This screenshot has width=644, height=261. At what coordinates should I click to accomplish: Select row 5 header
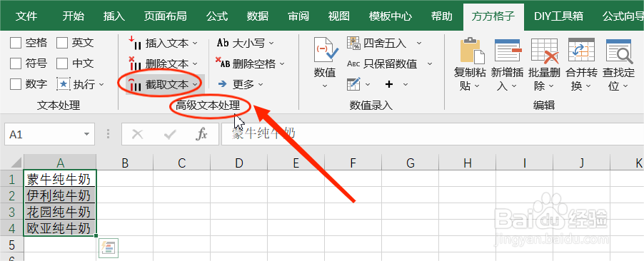[x=12, y=245]
